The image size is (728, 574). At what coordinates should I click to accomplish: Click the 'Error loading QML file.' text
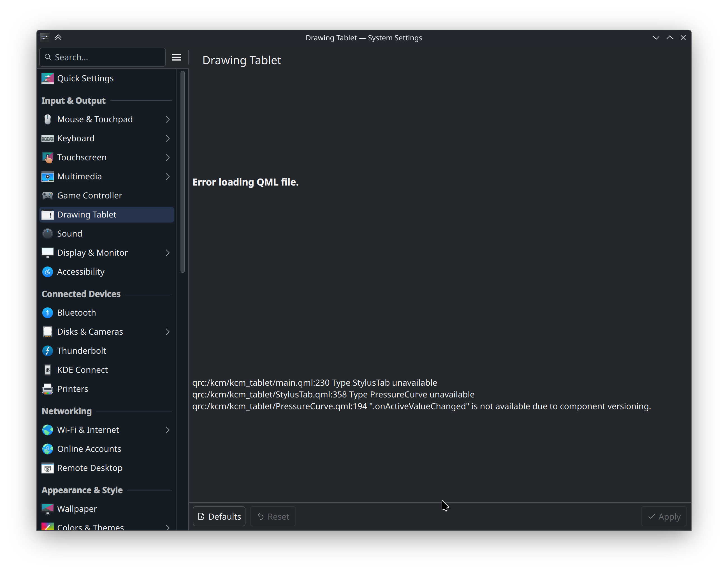245,182
